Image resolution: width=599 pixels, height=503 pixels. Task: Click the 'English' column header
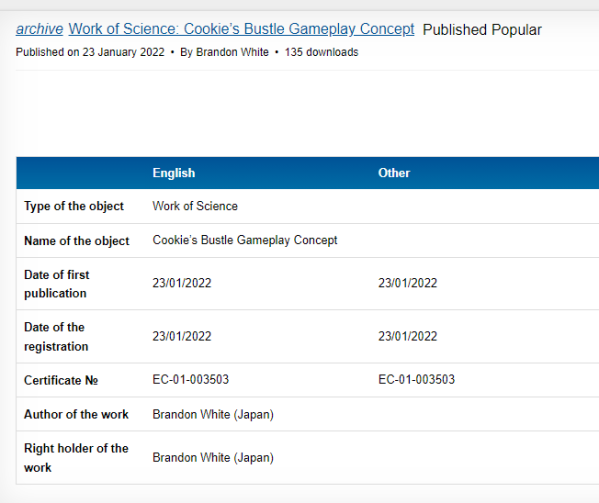[x=174, y=173]
